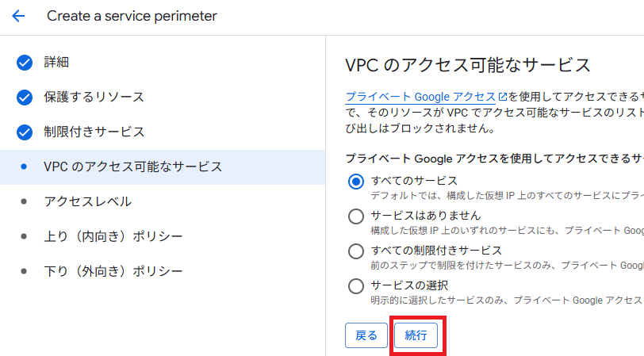Click the アクセスレベル step bullet
Viewport: 644px width, 356px height.
point(25,201)
